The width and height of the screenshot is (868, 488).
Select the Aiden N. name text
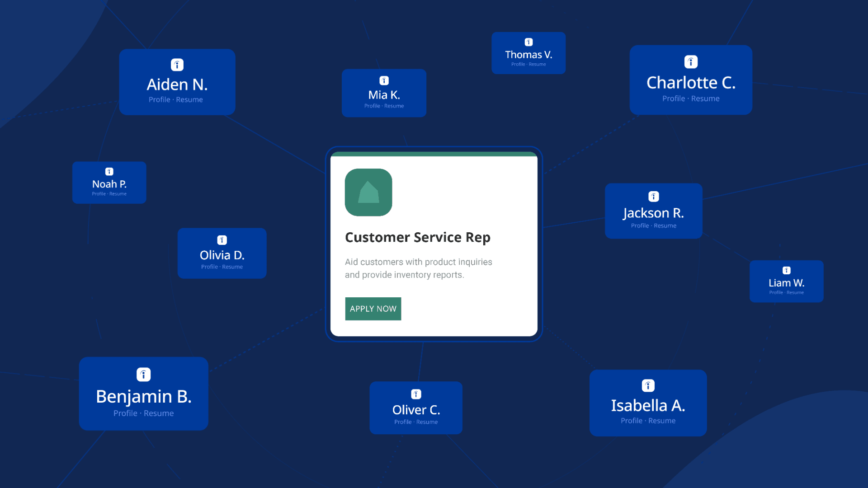coord(177,84)
